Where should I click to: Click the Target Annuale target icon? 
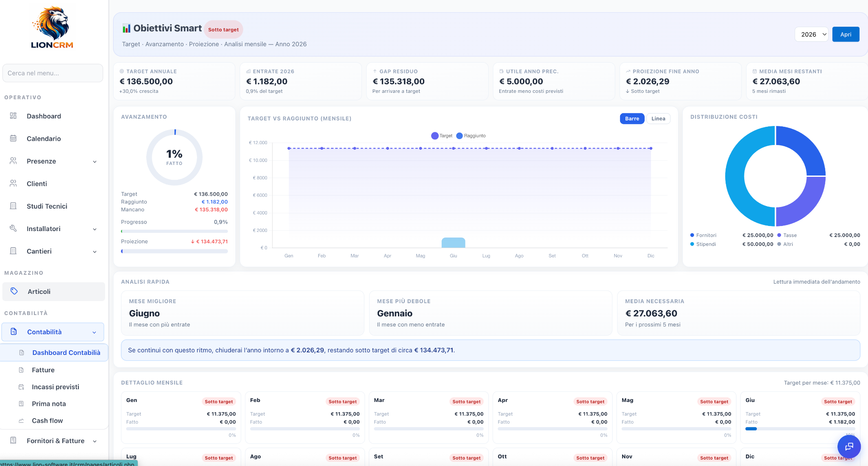pyautogui.click(x=122, y=71)
